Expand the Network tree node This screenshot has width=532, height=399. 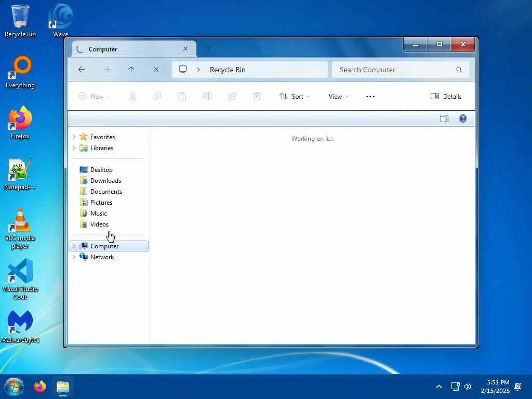[x=74, y=257]
